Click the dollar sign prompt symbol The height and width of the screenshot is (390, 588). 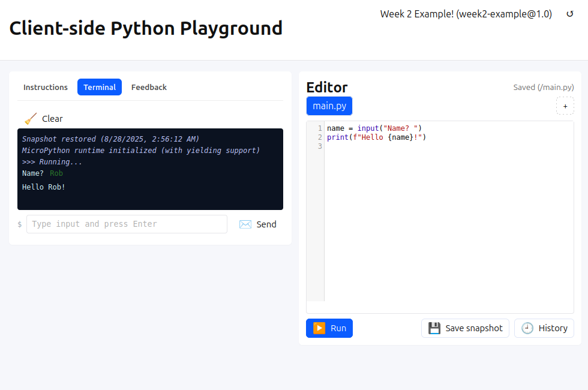pos(19,224)
